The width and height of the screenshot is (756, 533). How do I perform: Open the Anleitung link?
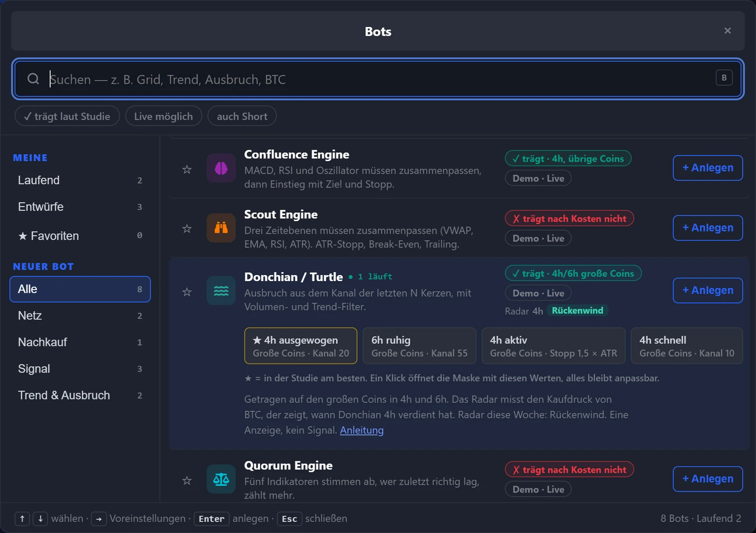(x=362, y=430)
